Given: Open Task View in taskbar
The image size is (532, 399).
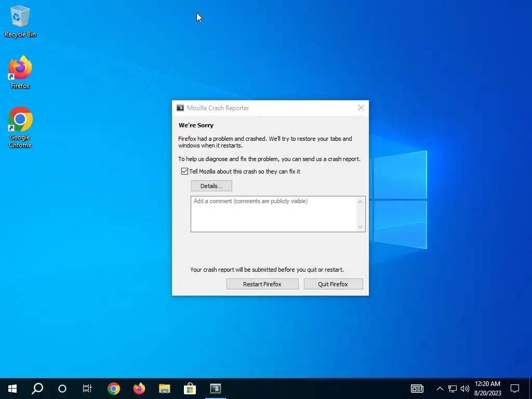Looking at the screenshot, I should click(87, 389).
